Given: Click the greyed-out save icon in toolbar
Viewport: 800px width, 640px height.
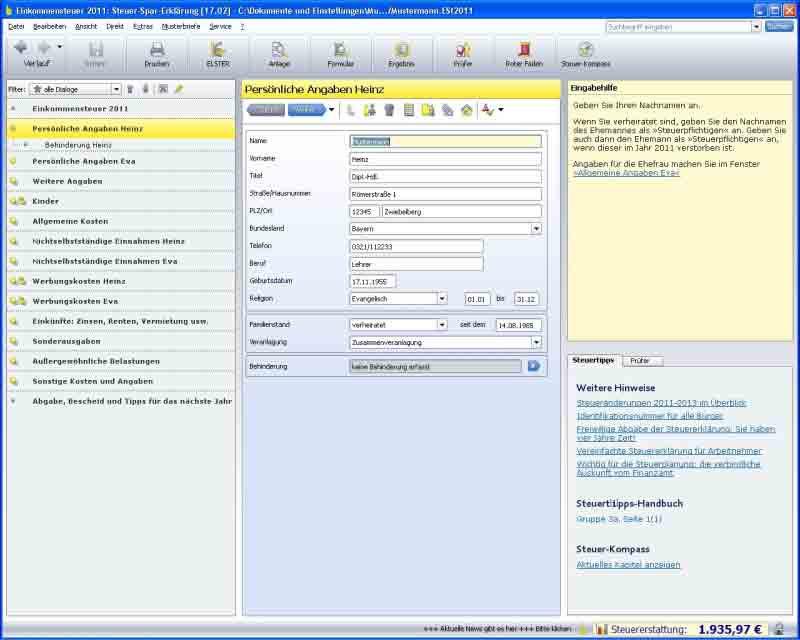Looking at the screenshot, I should pyautogui.click(x=95, y=50).
